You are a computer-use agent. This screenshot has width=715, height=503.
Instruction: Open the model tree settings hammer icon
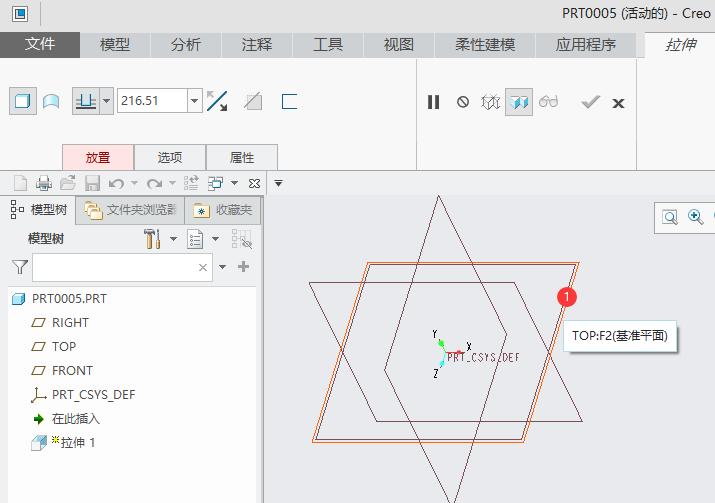click(x=152, y=239)
